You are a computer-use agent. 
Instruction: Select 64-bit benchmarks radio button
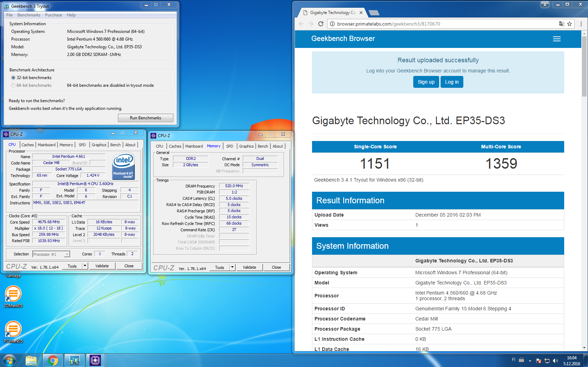click(x=13, y=85)
